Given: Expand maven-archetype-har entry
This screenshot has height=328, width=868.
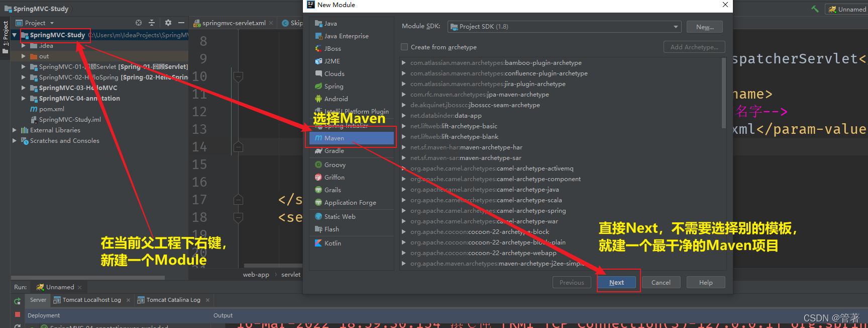Looking at the screenshot, I should click(x=404, y=147).
